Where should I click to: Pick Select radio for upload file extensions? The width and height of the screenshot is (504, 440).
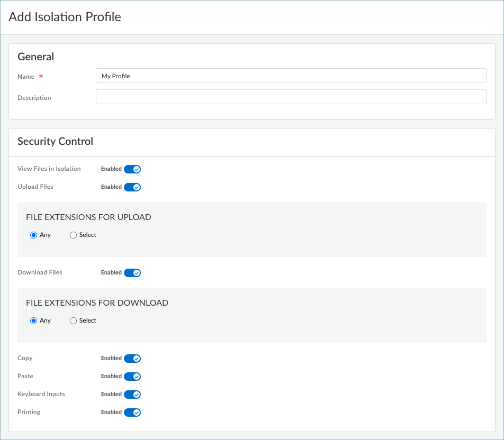point(74,235)
